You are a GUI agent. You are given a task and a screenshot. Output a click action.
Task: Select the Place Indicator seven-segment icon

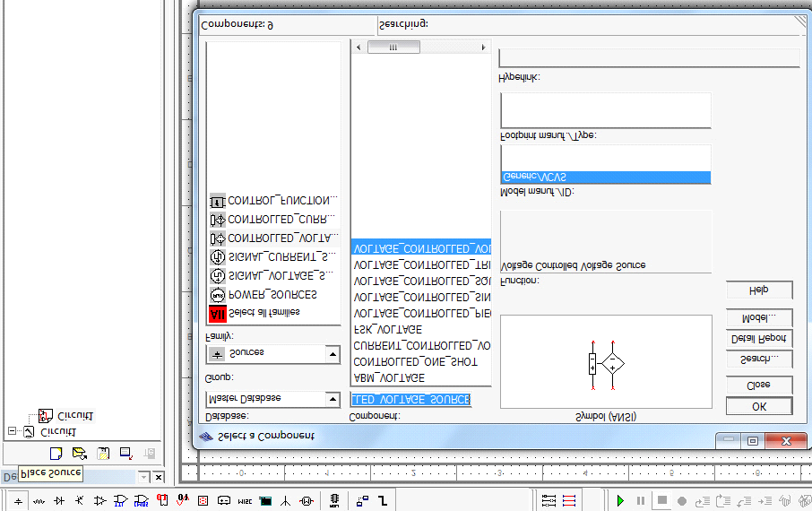[x=203, y=501]
